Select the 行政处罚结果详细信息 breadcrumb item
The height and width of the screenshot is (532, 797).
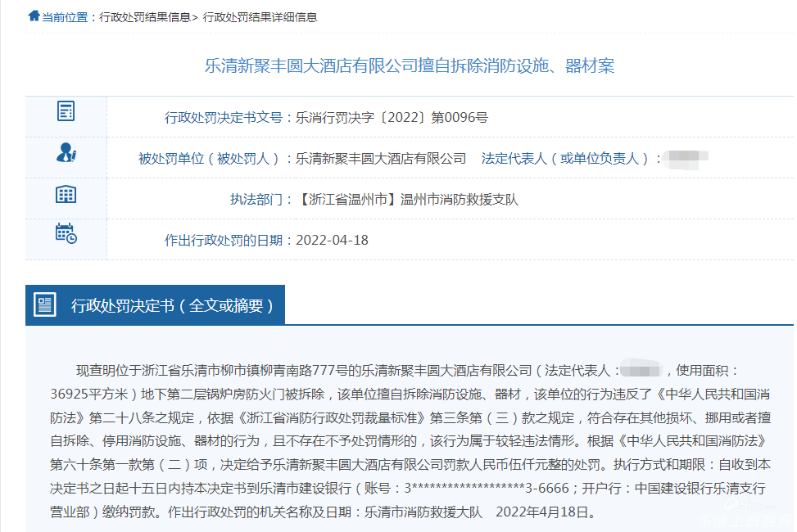(x=260, y=17)
